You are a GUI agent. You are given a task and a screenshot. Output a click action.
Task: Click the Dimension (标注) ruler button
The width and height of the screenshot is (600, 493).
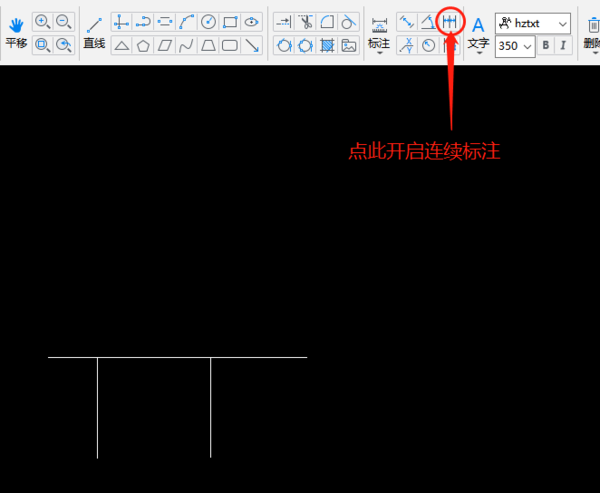(x=379, y=32)
